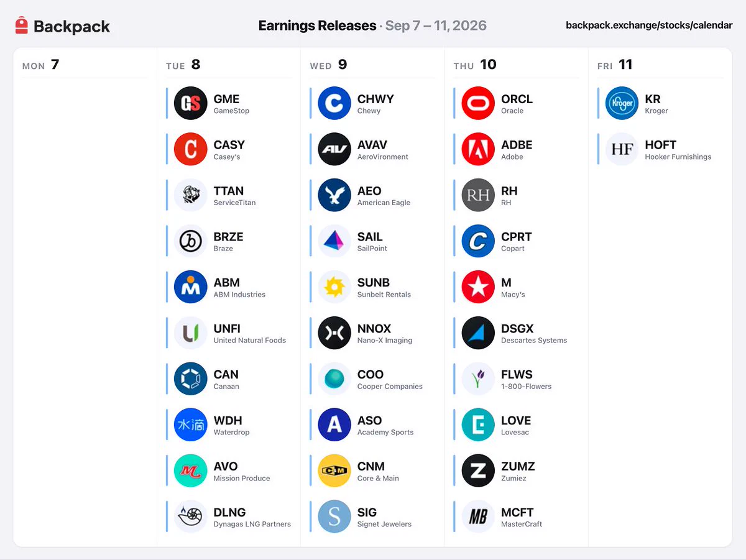Click the Lovesac LOVE logo

[x=478, y=425]
